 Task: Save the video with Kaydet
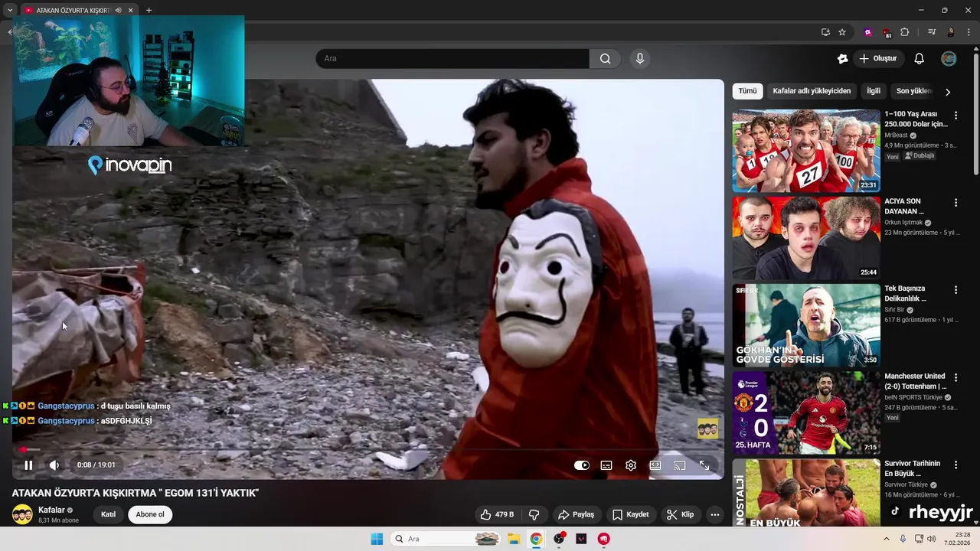[631, 514]
